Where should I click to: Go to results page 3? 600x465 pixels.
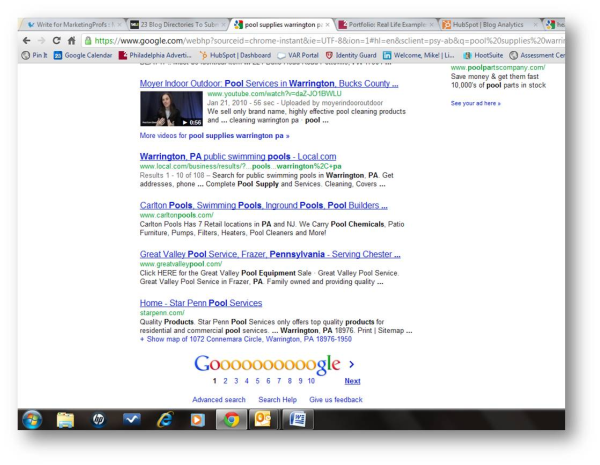236,381
